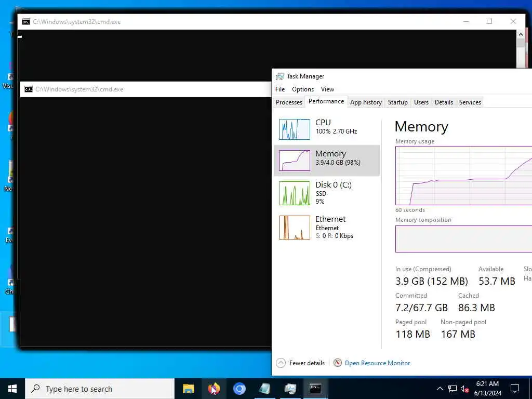Open Resource Monitor link
The width and height of the screenshot is (532, 399).
pos(377,363)
